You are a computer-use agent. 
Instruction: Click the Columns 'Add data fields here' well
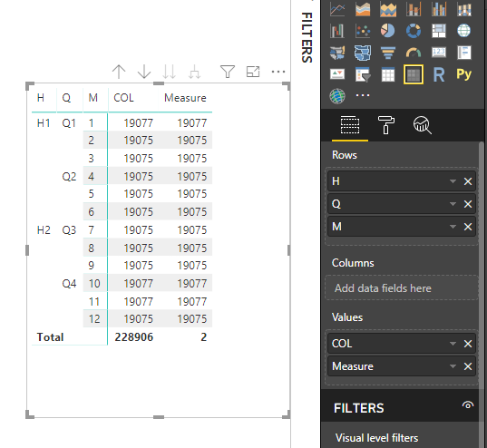(401, 288)
